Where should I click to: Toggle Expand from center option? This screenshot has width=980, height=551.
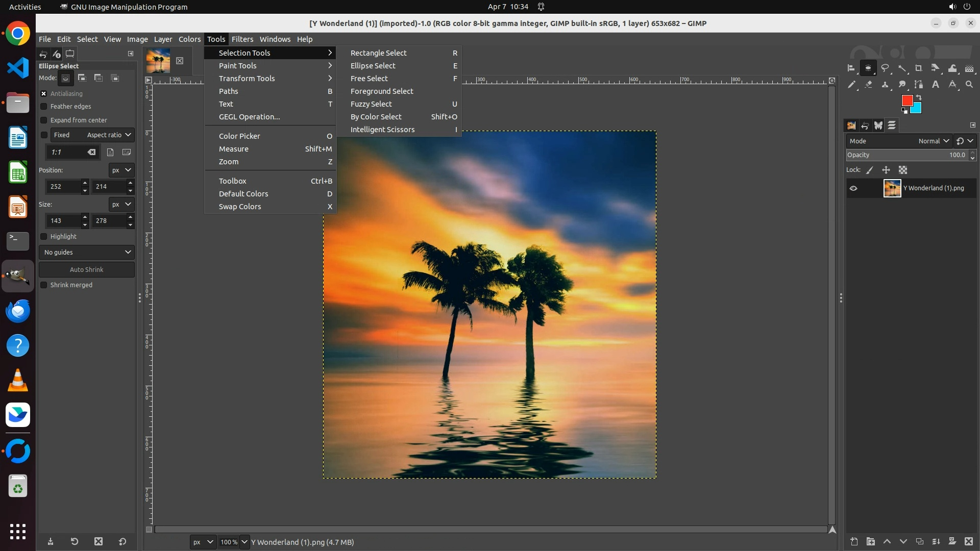[44, 120]
